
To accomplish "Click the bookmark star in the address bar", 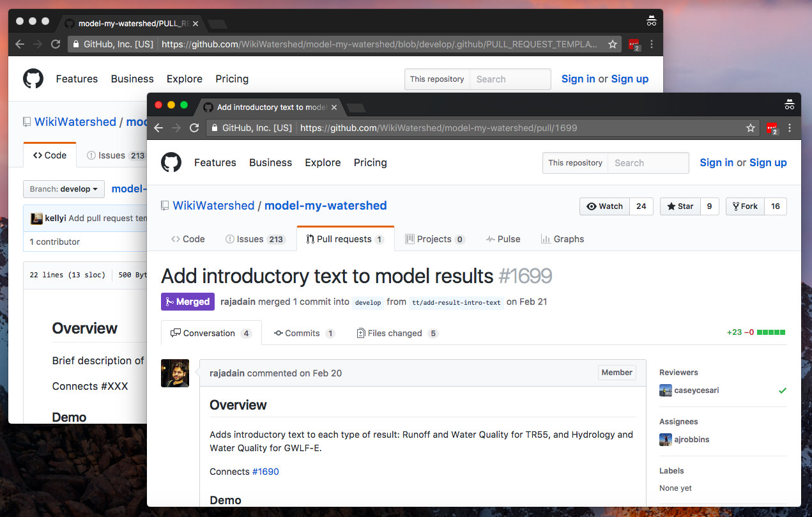I will (751, 128).
